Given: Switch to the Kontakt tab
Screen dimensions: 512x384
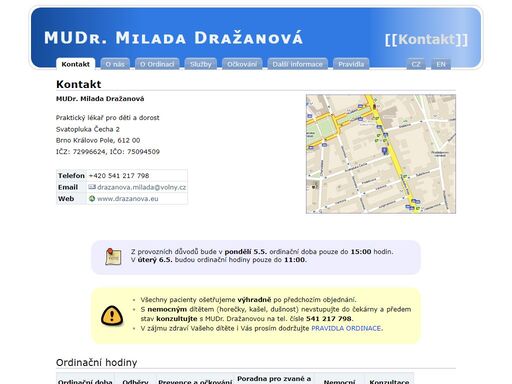Looking at the screenshot, I should point(75,64).
